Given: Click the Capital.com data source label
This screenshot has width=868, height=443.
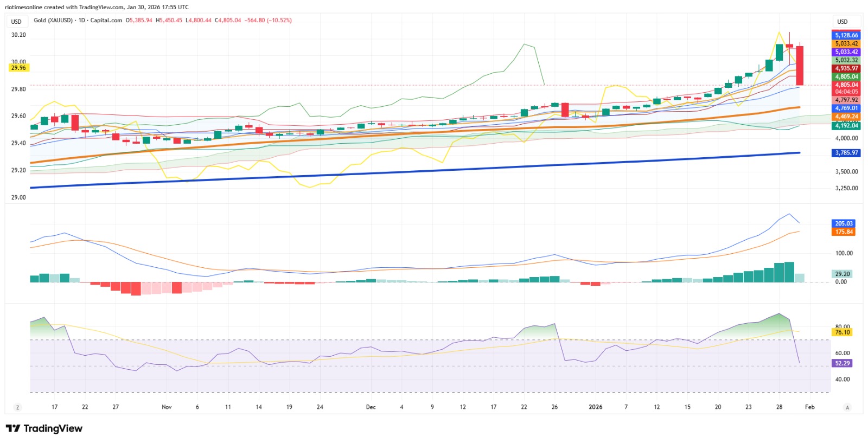Looking at the screenshot, I should coord(106,20).
